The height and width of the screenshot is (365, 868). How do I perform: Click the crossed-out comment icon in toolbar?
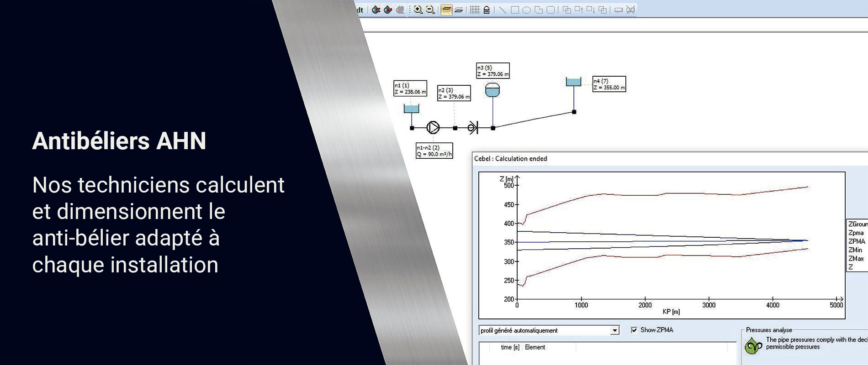(630, 10)
